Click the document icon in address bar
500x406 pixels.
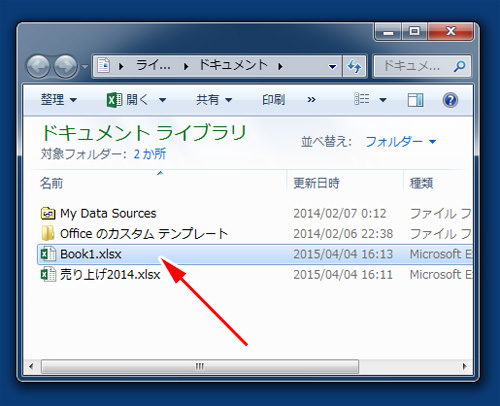pyautogui.click(x=104, y=66)
